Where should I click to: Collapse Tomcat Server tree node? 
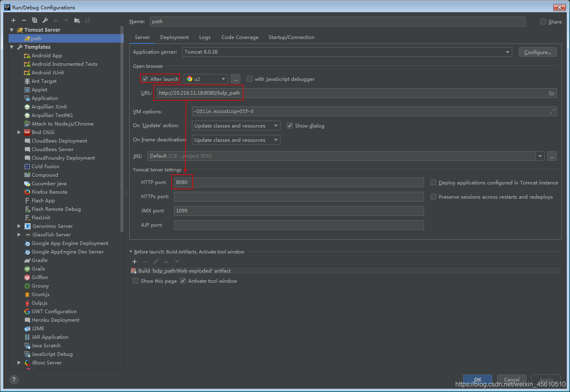point(12,30)
